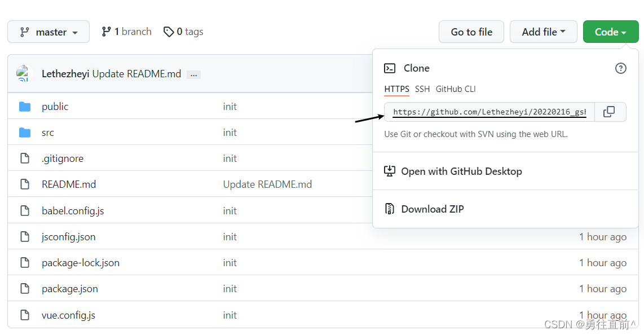Copy the clone URL with clipboard icon
Image resolution: width=644 pixels, height=335 pixels.
click(609, 112)
